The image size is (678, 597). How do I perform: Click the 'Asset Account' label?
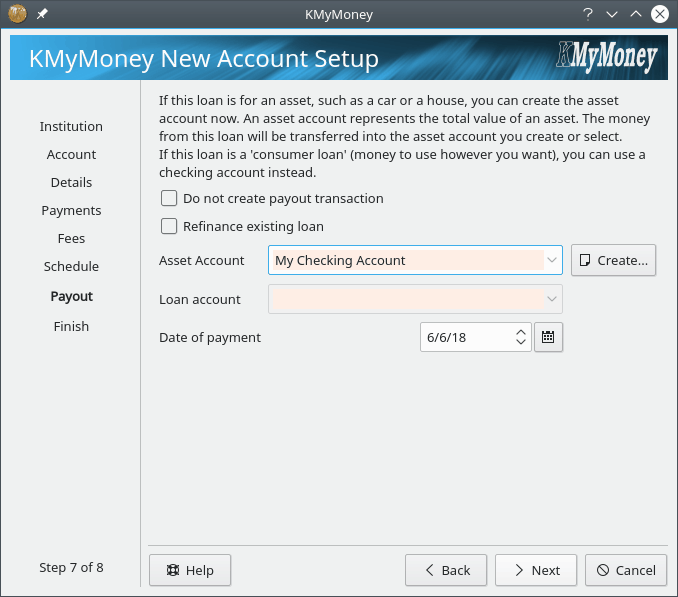(x=201, y=261)
